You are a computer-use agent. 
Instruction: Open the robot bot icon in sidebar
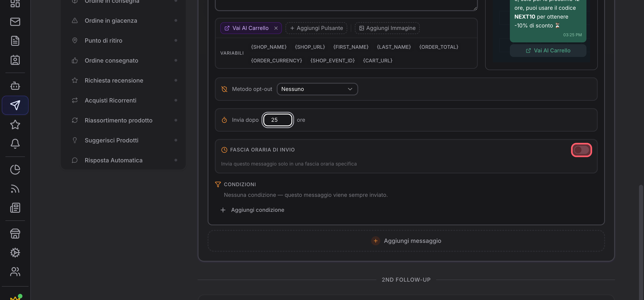[15, 86]
